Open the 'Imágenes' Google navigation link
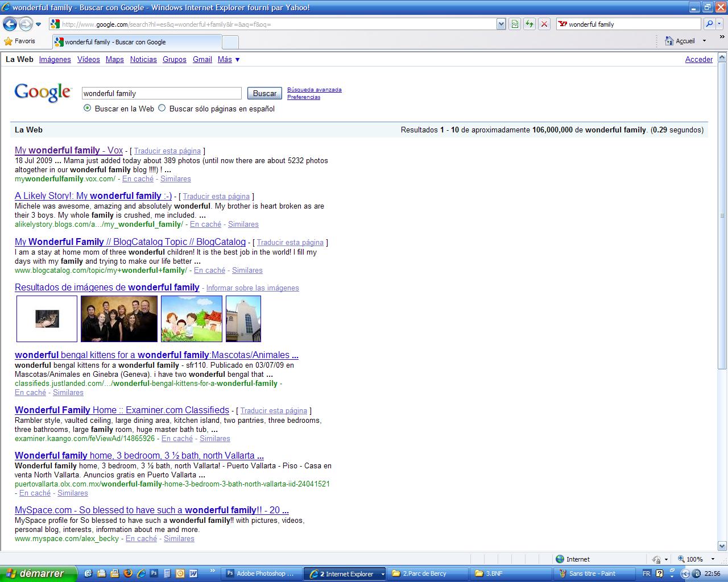 point(55,59)
